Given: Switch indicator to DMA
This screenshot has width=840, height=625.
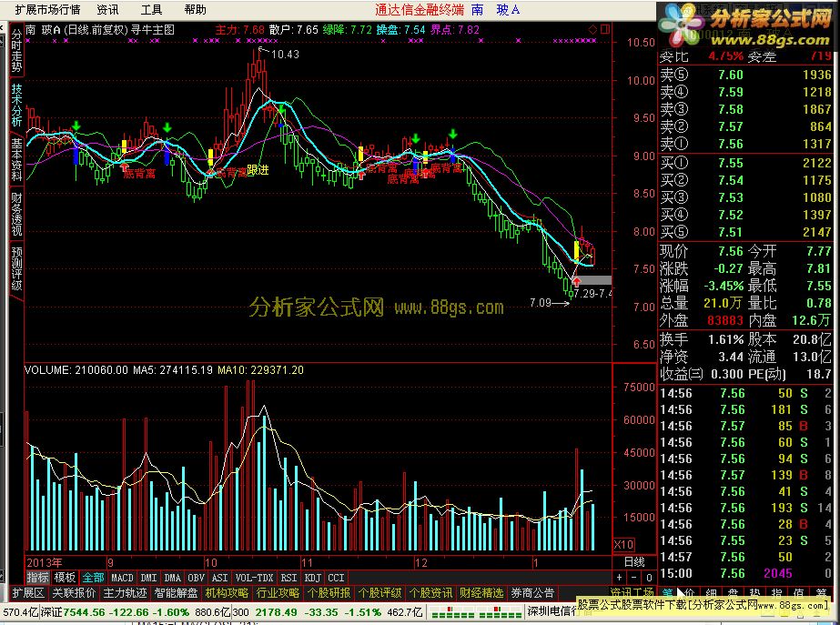Looking at the screenshot, I should point(173,578).
